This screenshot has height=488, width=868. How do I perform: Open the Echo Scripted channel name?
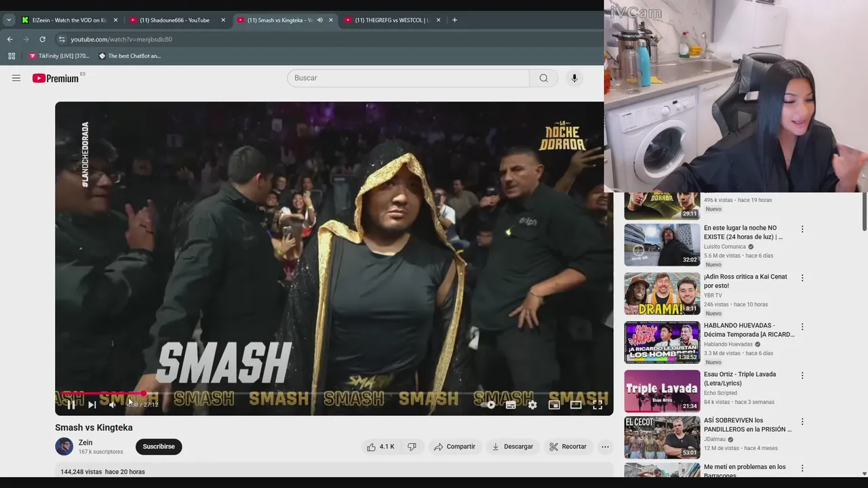(720, 393)
